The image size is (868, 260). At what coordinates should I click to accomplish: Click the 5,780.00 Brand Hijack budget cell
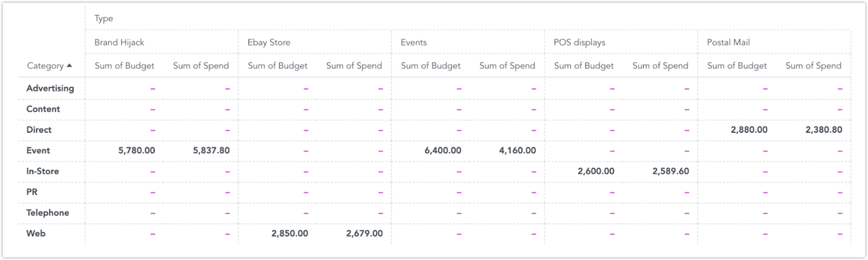(x=136, y=150)
